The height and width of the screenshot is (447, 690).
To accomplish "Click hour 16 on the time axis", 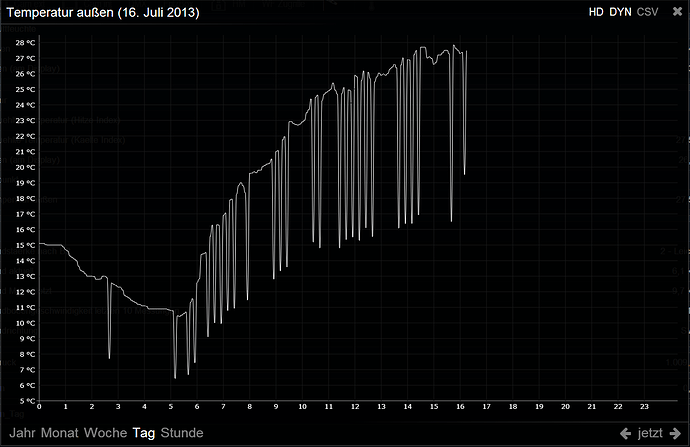I will [x=460, y=407].
